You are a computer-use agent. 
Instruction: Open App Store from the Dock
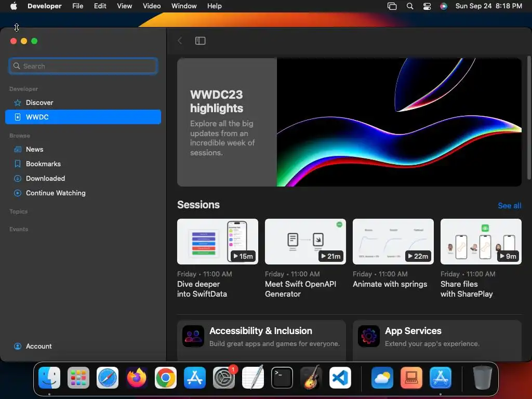(x=195, y=378)
